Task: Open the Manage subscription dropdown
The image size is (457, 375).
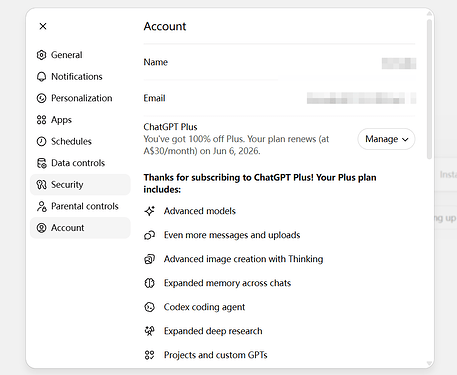Action: click(x=386, y=139)
